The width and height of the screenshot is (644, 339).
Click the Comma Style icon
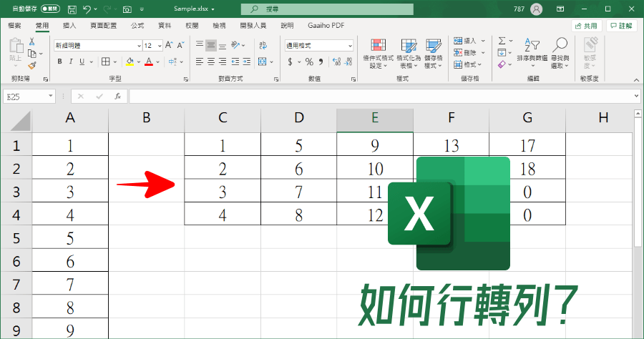321,62
